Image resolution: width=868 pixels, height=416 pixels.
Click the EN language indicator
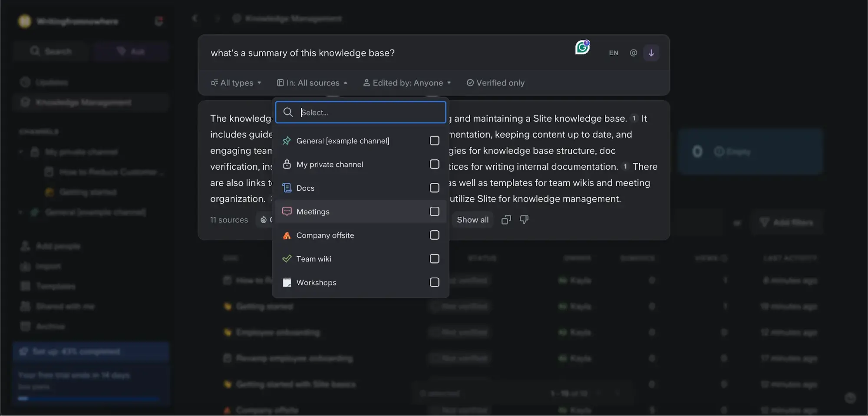point(613,53)
